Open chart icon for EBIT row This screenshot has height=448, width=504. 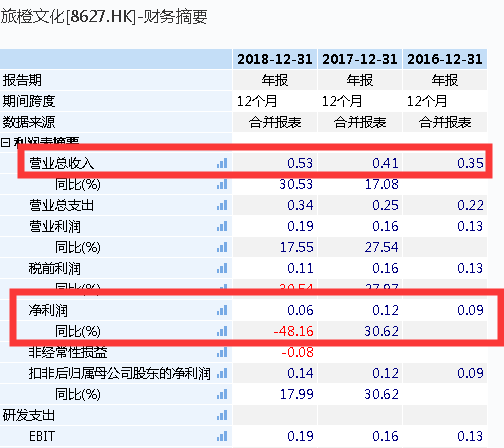222,436
